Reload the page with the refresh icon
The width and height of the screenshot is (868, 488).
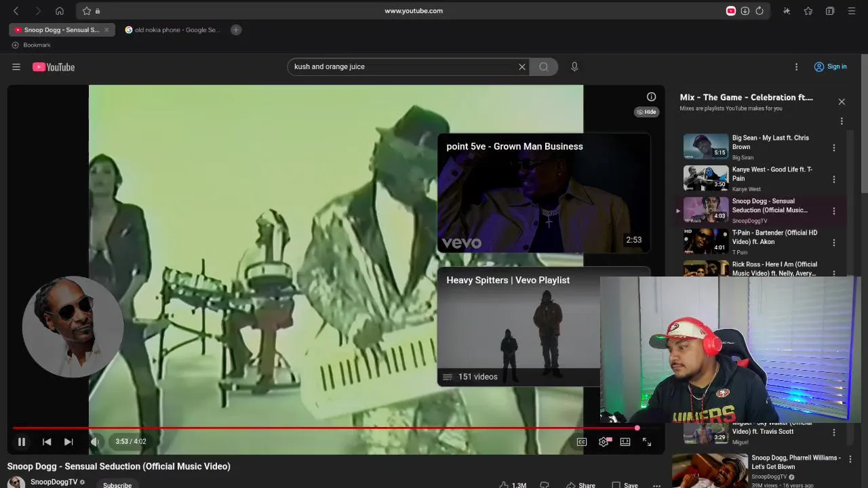759,11
